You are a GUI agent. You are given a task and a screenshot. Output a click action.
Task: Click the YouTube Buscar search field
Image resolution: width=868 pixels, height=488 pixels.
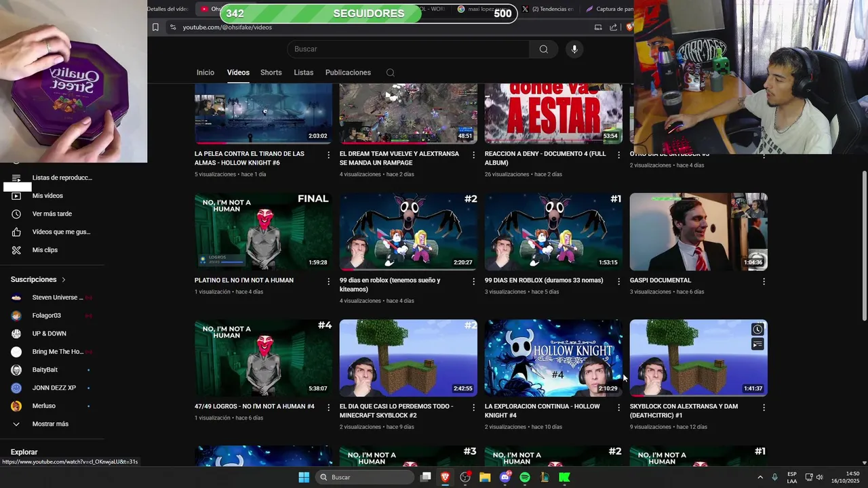[x=408, y=49]
